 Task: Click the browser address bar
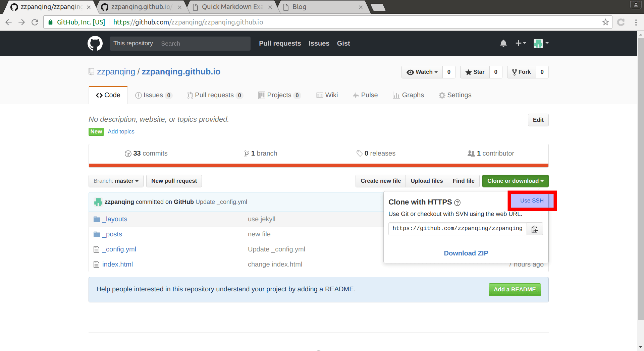click(327, 22)
